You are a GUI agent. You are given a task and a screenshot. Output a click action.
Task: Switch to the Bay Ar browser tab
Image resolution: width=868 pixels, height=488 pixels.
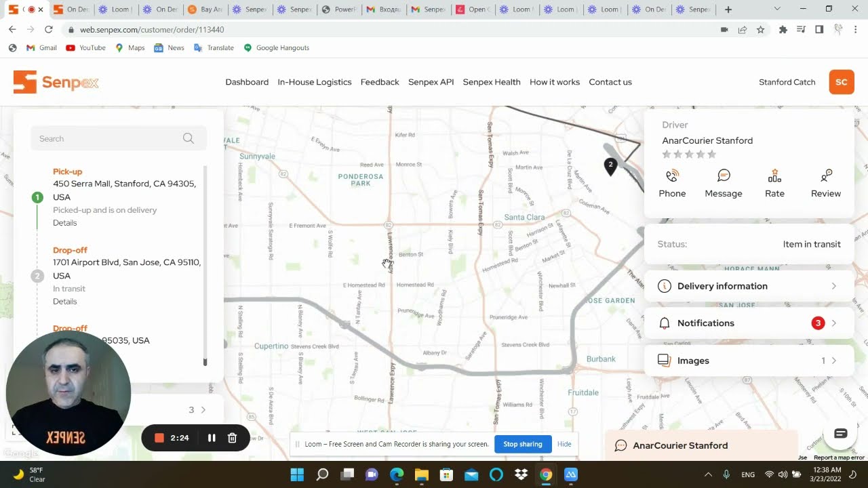tap(205, 9)
